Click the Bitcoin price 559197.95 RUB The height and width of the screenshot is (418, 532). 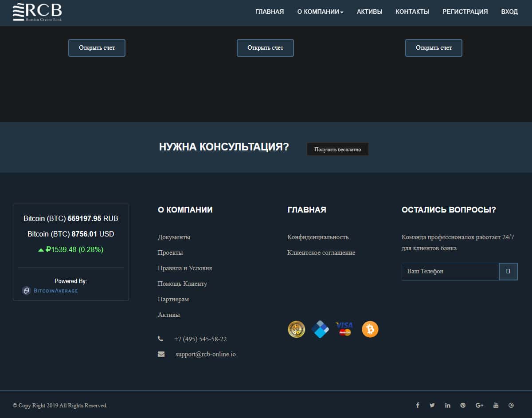pyautogui.click(x=71, y=219)
